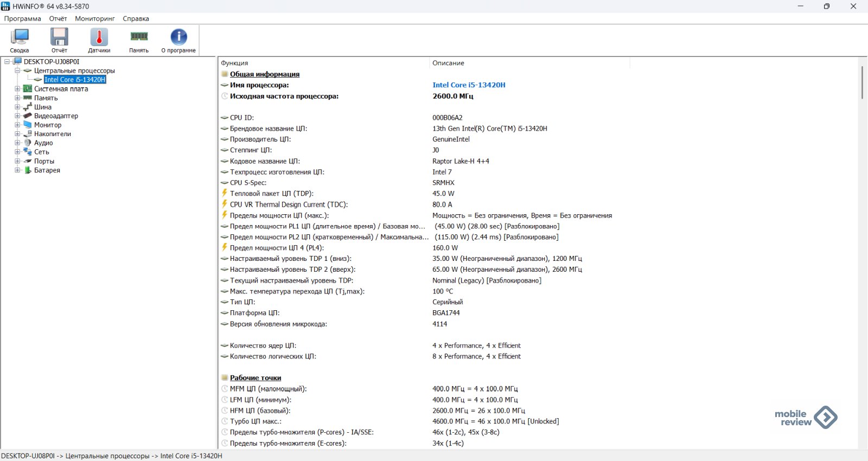Screen dimensions: 868x461
Task: Click the Память memory toolbar icon
Action: tap(139, 37)
